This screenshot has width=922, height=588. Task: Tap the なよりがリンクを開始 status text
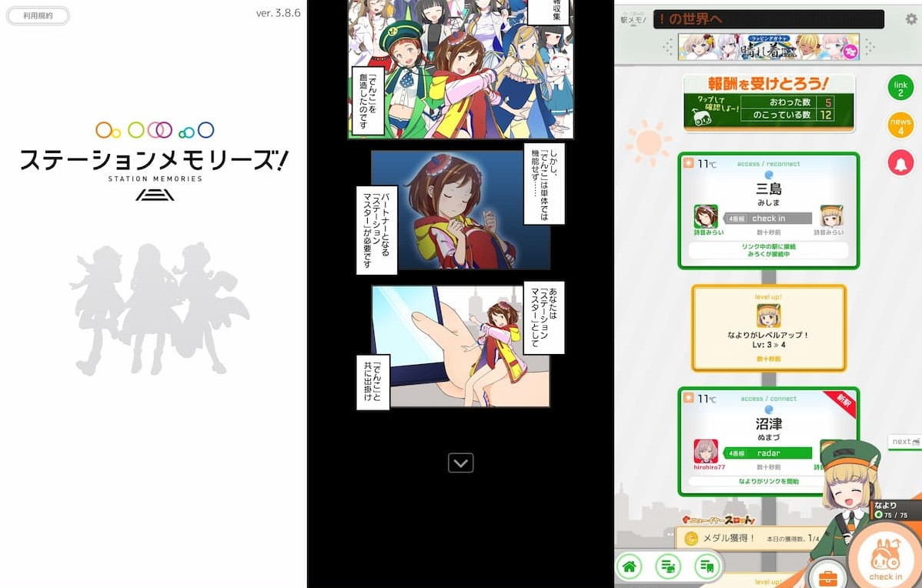pyautogui.click(x=769, y=482)
